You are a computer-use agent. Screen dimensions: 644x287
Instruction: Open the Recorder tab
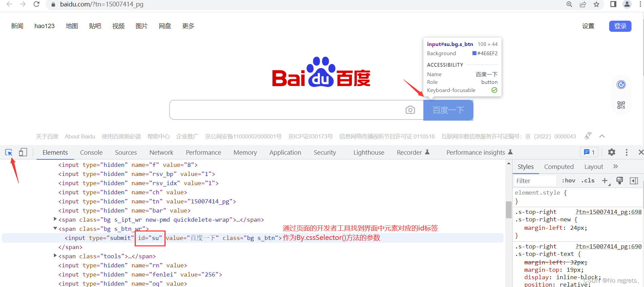pyautogui.click(x=413, y=153)
